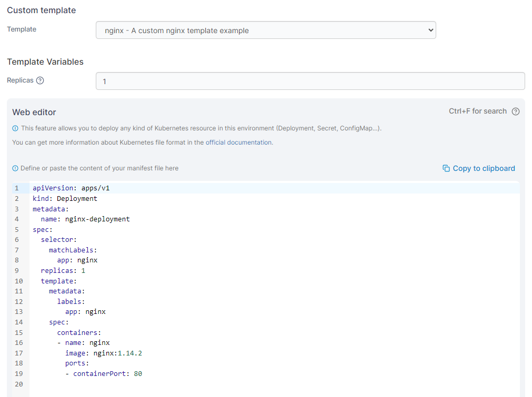The width and height of the screenshot is (532, 397).
Task: Open the official documentation link
Action: 239,142
